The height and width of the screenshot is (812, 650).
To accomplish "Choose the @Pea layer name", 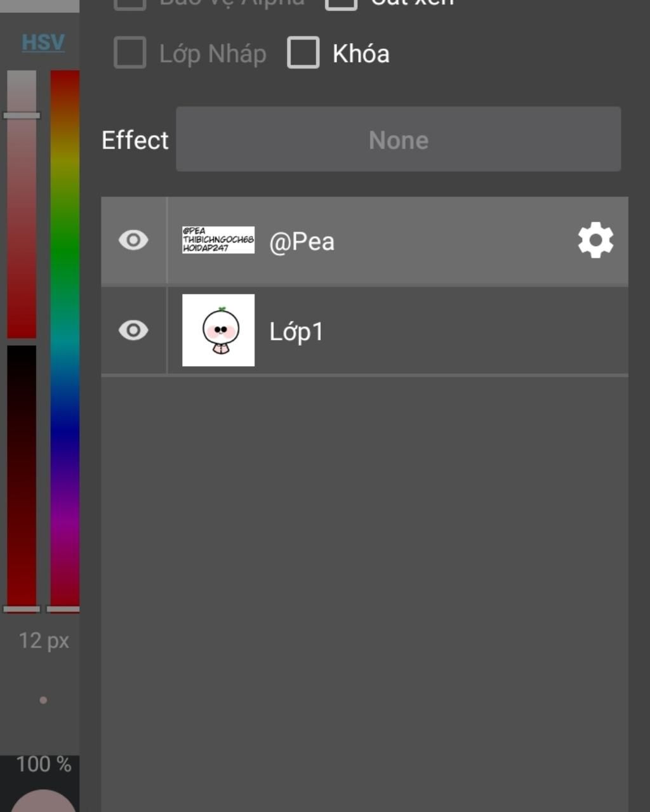I will (x=302, y=242).
